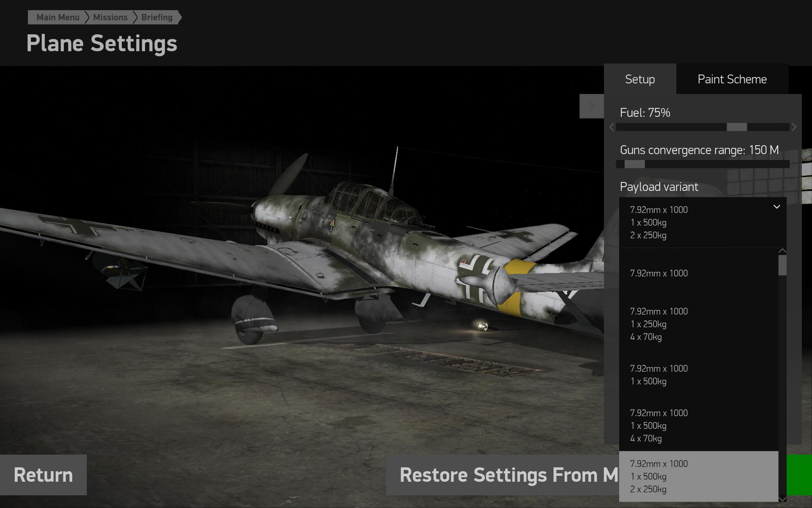The image size is (812, 508).
Task: Increase fuel with right arrow
Action: [x=794, y=127]
